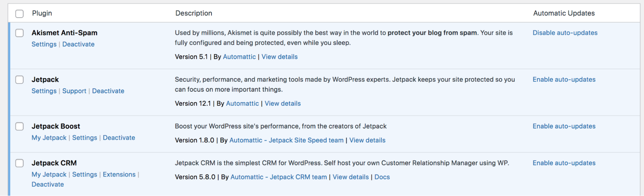Click the Akismet Anti-Spam plugin title
Screen dimensions: 644x196
click(x=64, y=33)
